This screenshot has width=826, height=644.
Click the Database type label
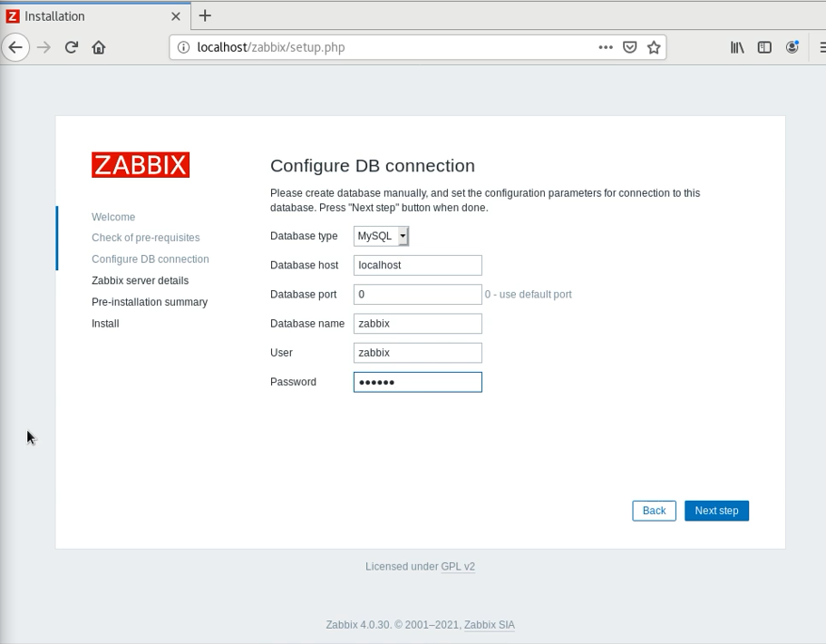[304, 236]
